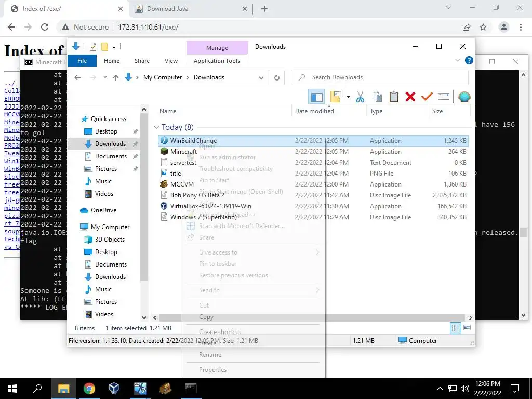Expand Give access to submenu arrow
532x399 pixels.
pos(317,252)
